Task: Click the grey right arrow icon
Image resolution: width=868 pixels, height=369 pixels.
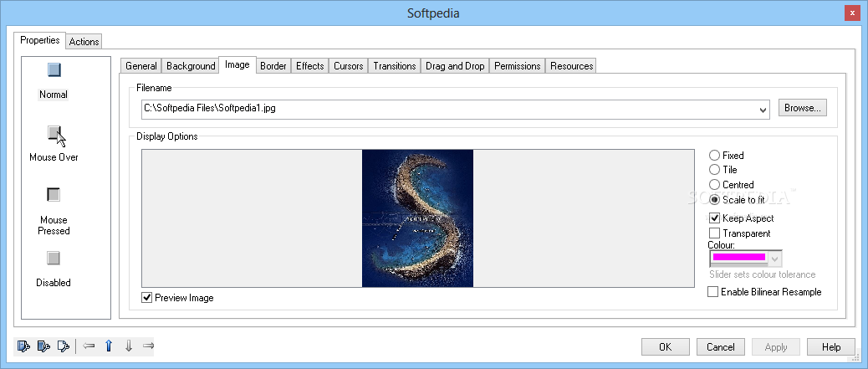Action: pos(148,346)
